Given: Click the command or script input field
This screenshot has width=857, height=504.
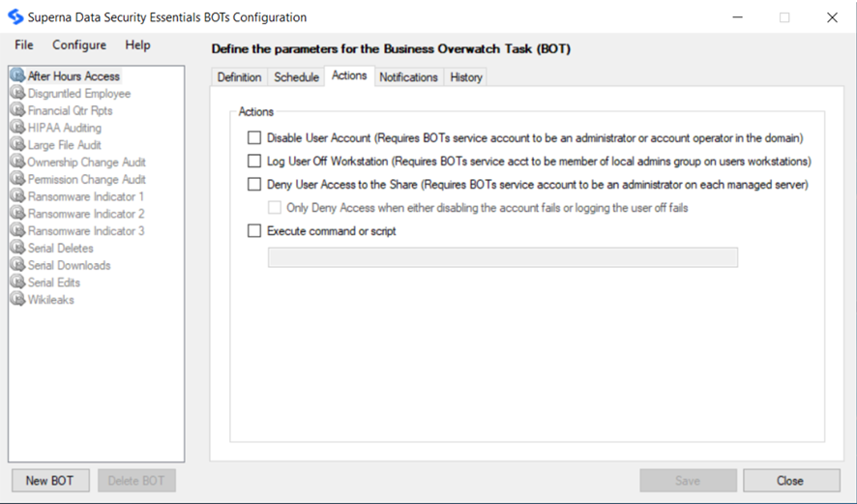Looking at the screenshot, I should point(503,257).
